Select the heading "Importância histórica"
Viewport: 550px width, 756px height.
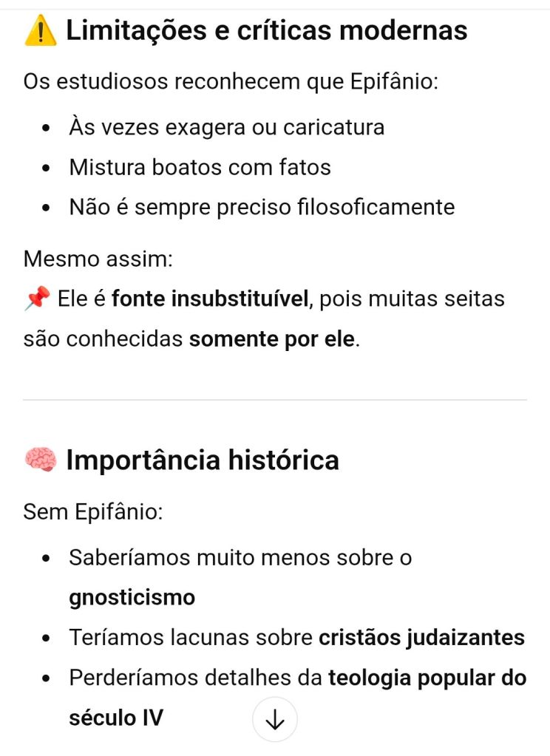(202, 460)
